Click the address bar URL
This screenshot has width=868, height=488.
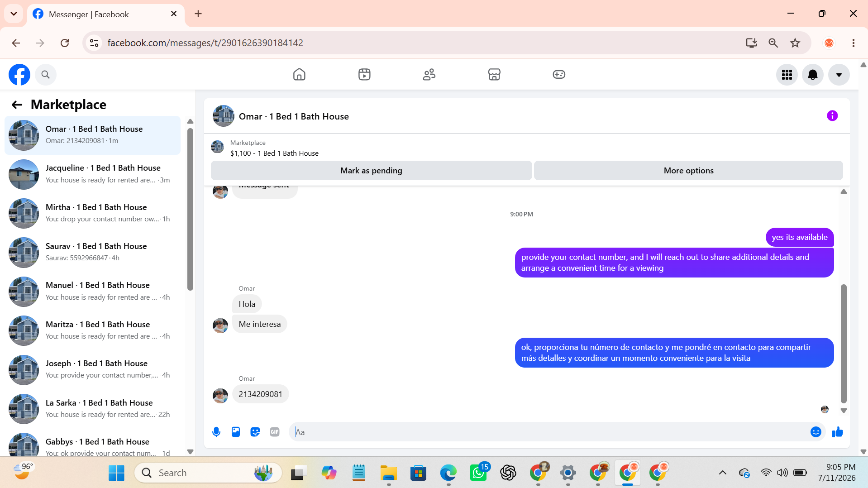tap(205, 43)
